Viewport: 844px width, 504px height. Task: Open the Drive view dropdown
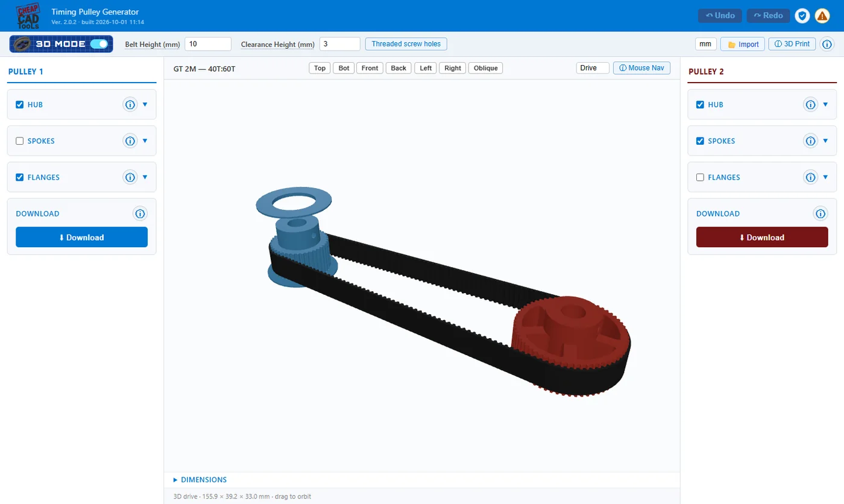[593, 68]
